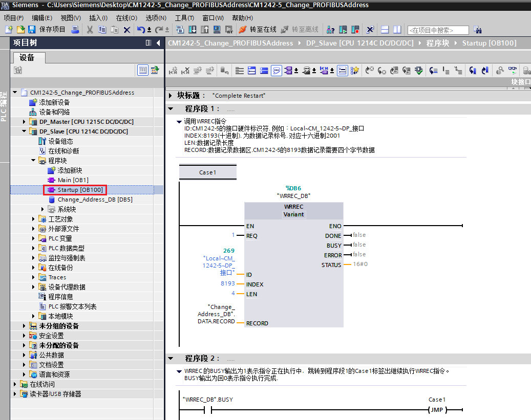The image size is (531, 420).
Task: Open the 帮助(H) menu
Action: [x=243, y=18]
